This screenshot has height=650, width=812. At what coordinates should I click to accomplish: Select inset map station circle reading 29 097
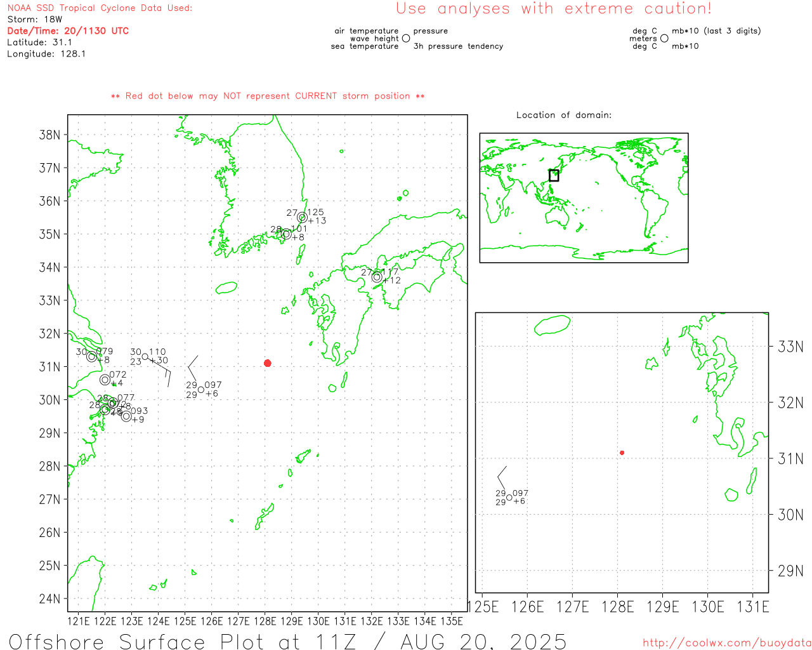tap(509, 498)
